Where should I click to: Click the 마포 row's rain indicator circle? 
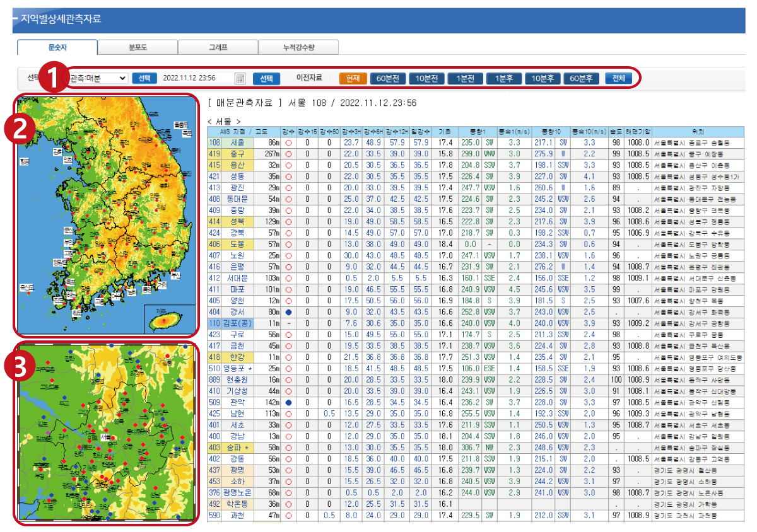click(288, 289)
